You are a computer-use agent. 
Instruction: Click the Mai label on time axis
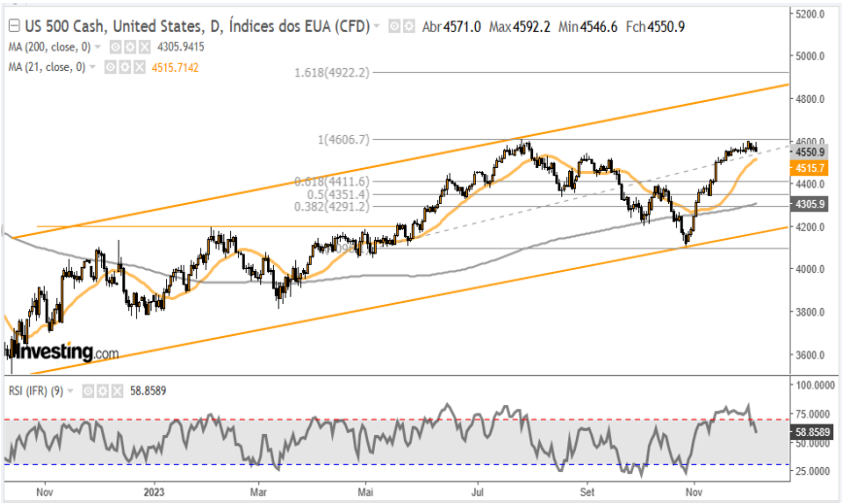(x=365, y=492)
